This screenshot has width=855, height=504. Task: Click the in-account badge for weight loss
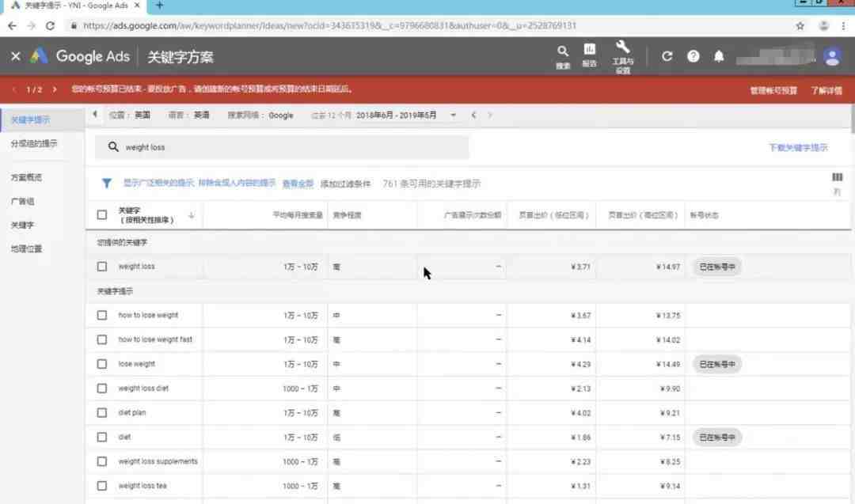[x=717, y=267]
